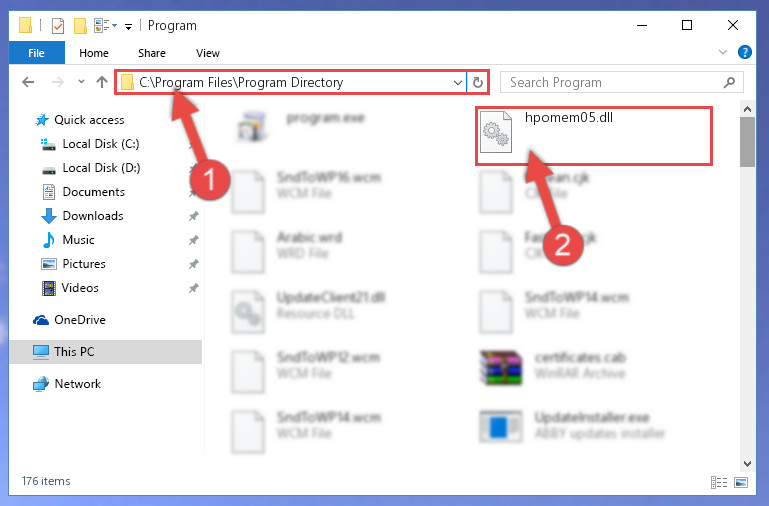Open recent locations dropdown arrow
Screen dimensions: 769x506
click(81, 82)
